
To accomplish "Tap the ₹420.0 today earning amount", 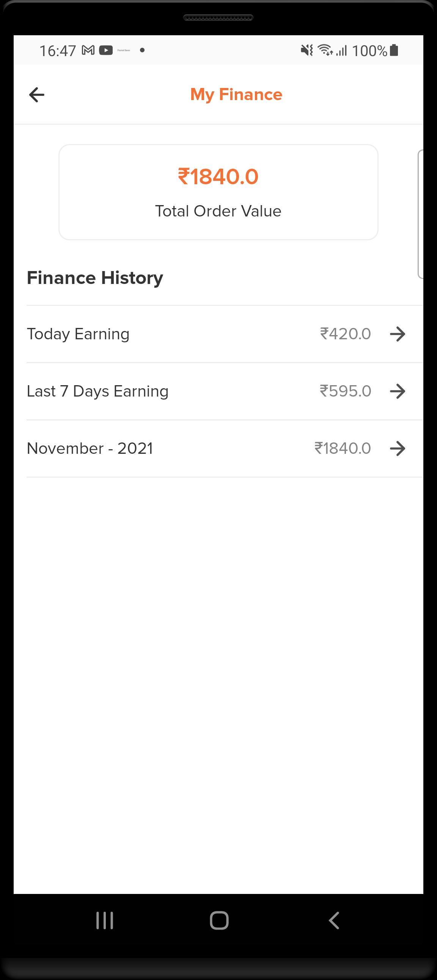I will pyautogui.click(x=345, y=334).
